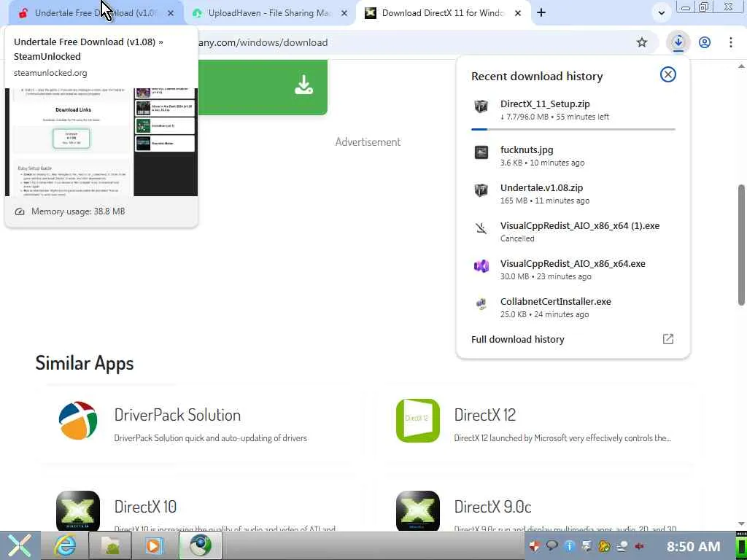
Task: Click the scrollbar up arrow
Action: coord(741,66)
